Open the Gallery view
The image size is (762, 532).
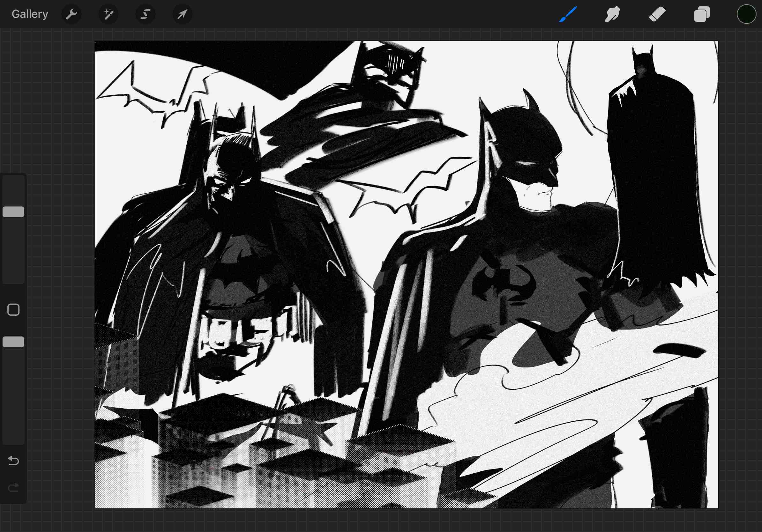30,14
